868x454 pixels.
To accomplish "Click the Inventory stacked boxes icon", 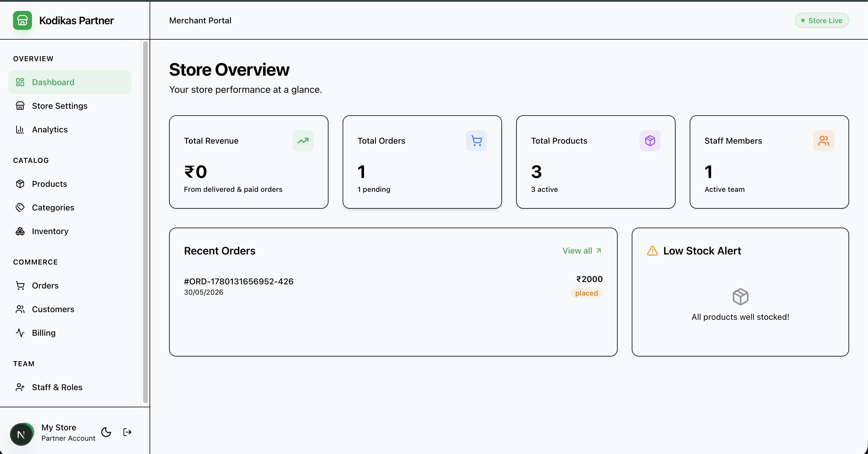I will pyautogui.click(x=20, y=231).
